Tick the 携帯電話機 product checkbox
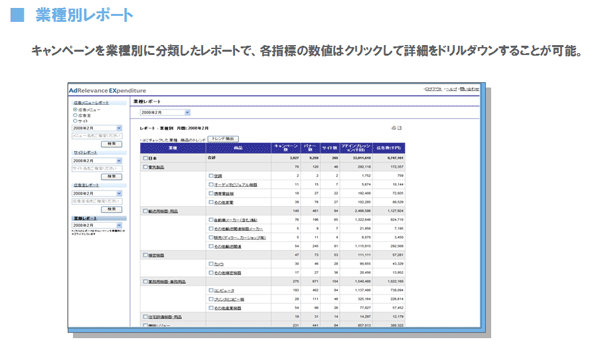This screenshot has height=362, width=600. click(x=211, y=193)
